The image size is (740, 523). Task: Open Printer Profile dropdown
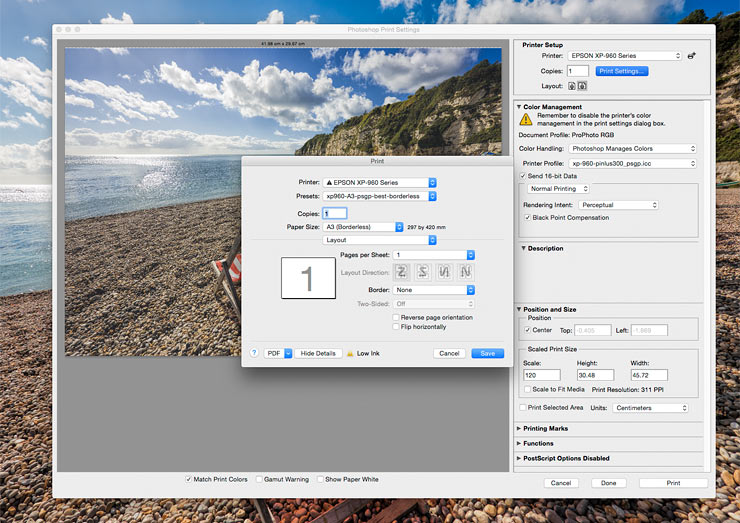tap(632, 163)
